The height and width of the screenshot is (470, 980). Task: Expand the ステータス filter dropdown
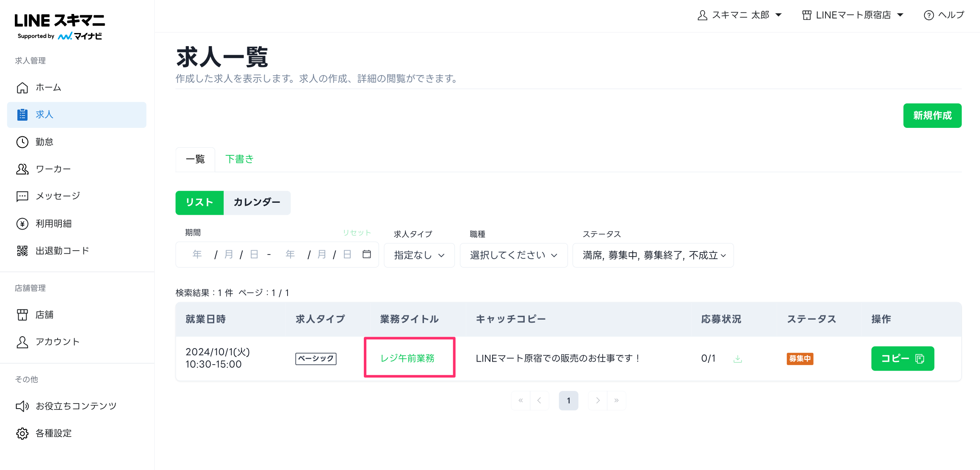[653, 255]
